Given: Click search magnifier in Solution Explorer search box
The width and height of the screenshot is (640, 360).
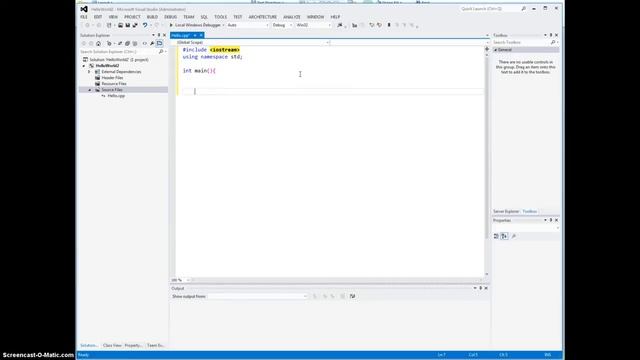Looking at the screenshot, I should (x=161, y=52).
